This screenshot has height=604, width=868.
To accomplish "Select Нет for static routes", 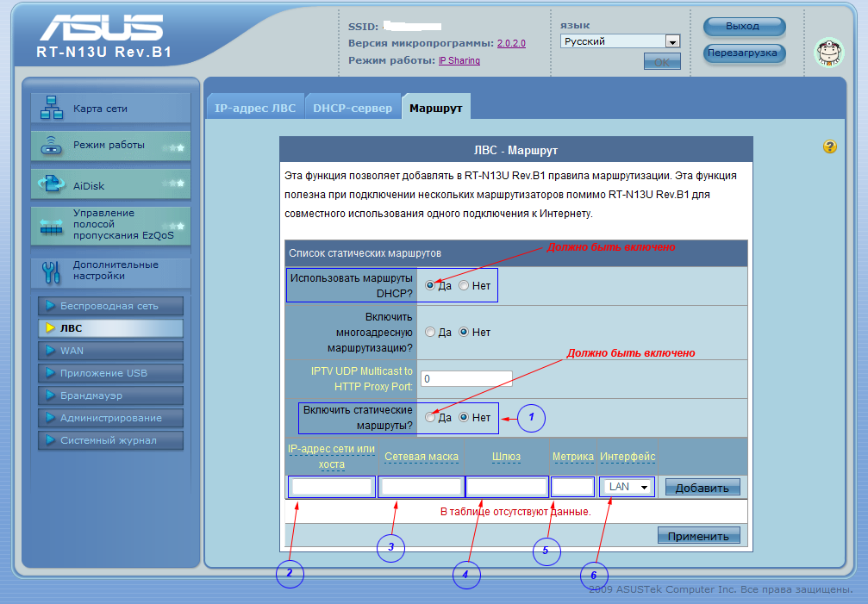I will pyautogui.click(x=464, y=417).
